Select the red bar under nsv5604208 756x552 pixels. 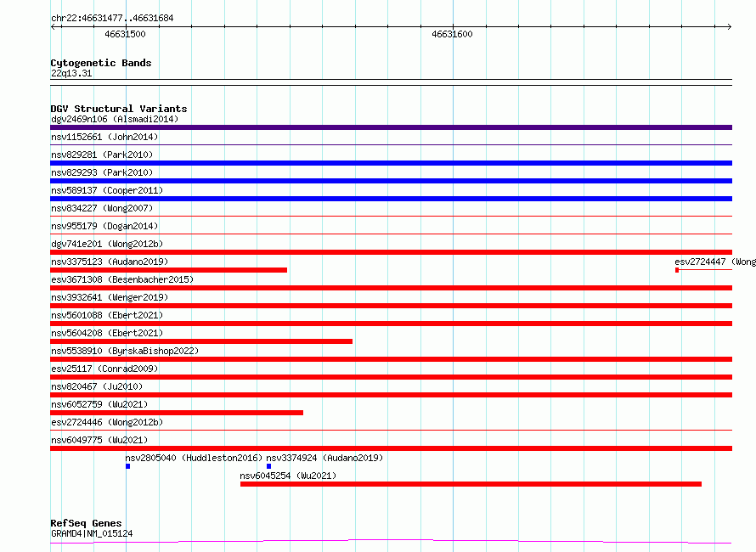click(x=201, y=341)
